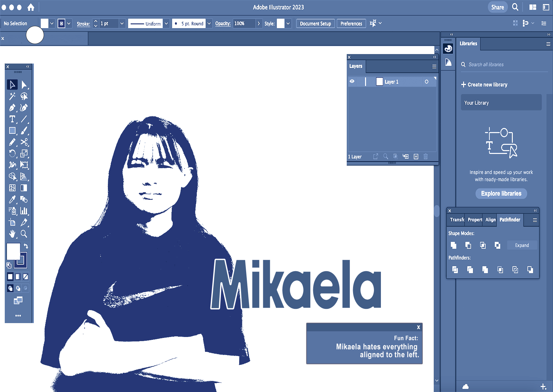Switch to Gradient fill mode button
Image resolution: width=553 pixels, height=392 pixels.
coord(18,277)
